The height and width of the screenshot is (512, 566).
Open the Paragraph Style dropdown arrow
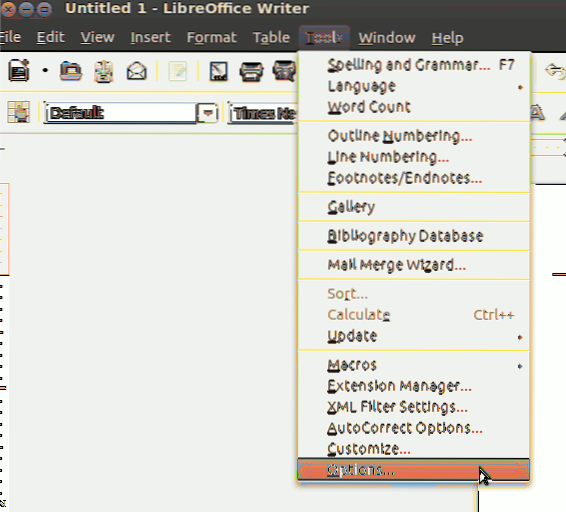click(x=208, y=113)
